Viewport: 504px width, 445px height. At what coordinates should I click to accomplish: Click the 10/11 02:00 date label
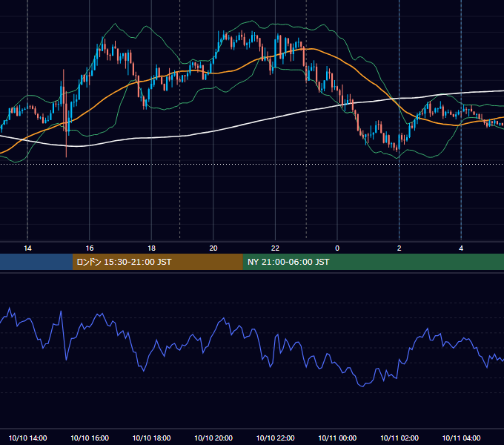pyautogui.click(x=399, y=438)
